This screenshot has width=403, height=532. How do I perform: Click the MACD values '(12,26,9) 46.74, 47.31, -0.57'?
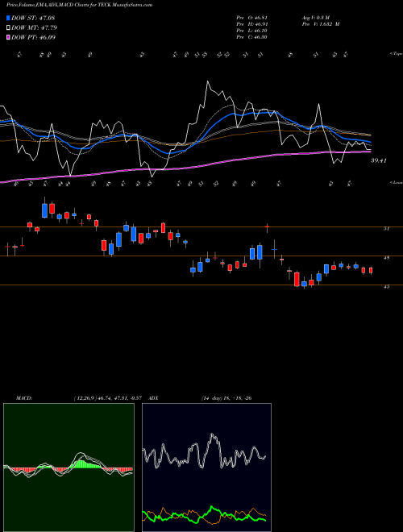(x=110, y=398)
